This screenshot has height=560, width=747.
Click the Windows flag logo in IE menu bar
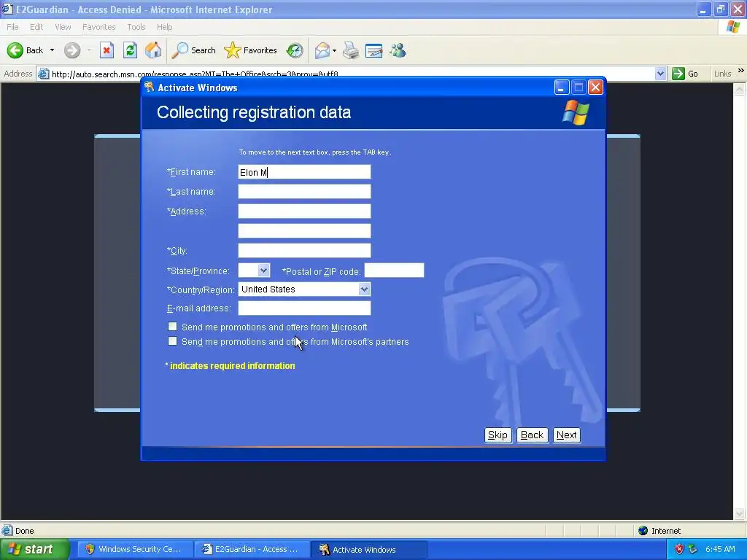[733, 27]
